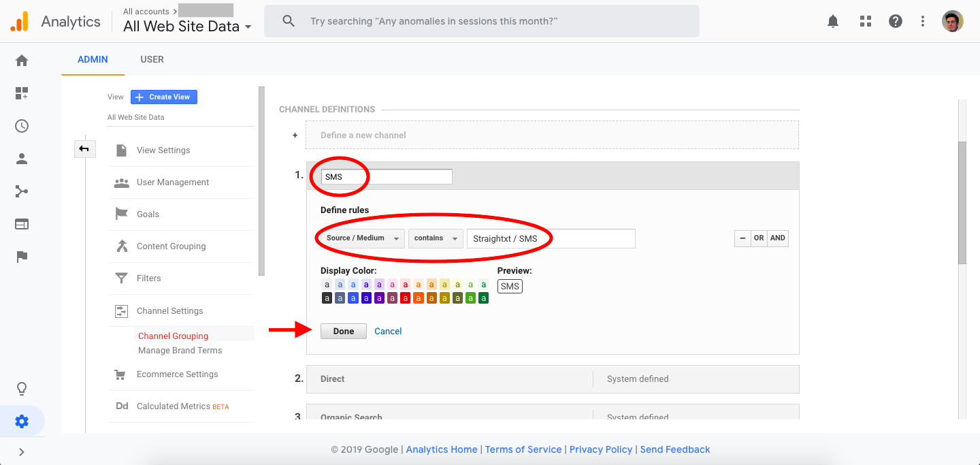Open the notifications bell

click(x=832, y=21)
